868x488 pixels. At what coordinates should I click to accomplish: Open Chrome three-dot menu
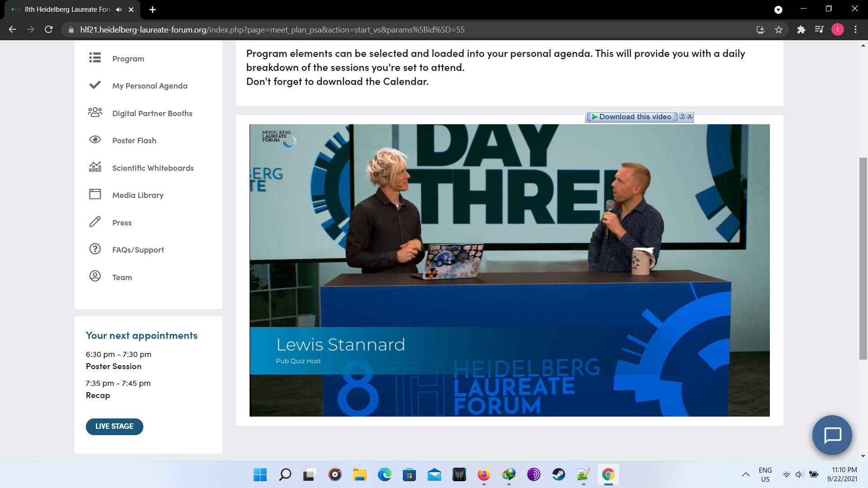pyautogui.click(x=855, y=30)
